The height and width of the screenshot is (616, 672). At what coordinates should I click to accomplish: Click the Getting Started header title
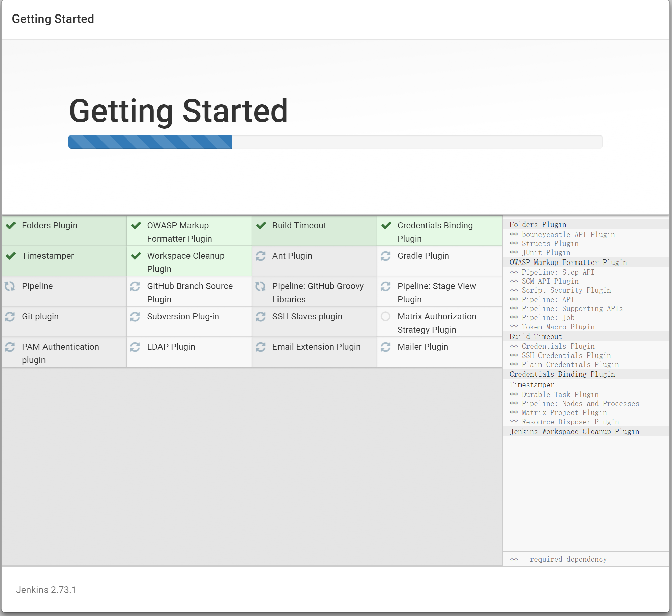[53, 19]
